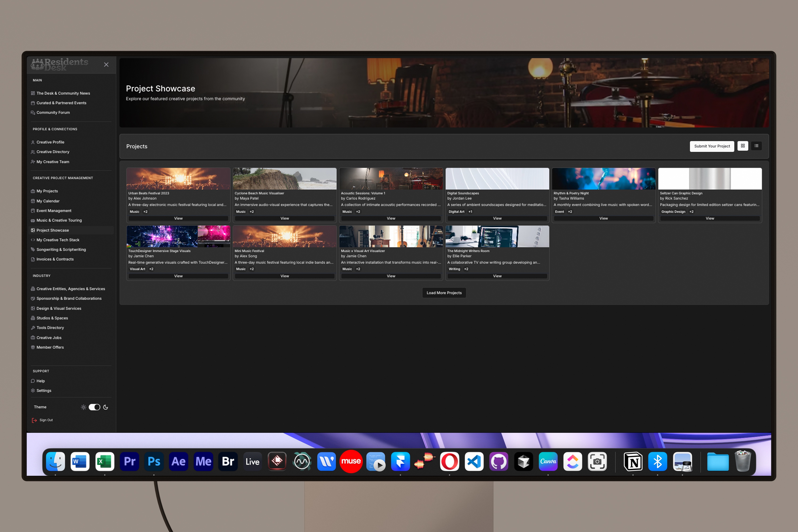Open Help in sidebar
The width and height of the screenshot is (798, 532).
(40, 381)
